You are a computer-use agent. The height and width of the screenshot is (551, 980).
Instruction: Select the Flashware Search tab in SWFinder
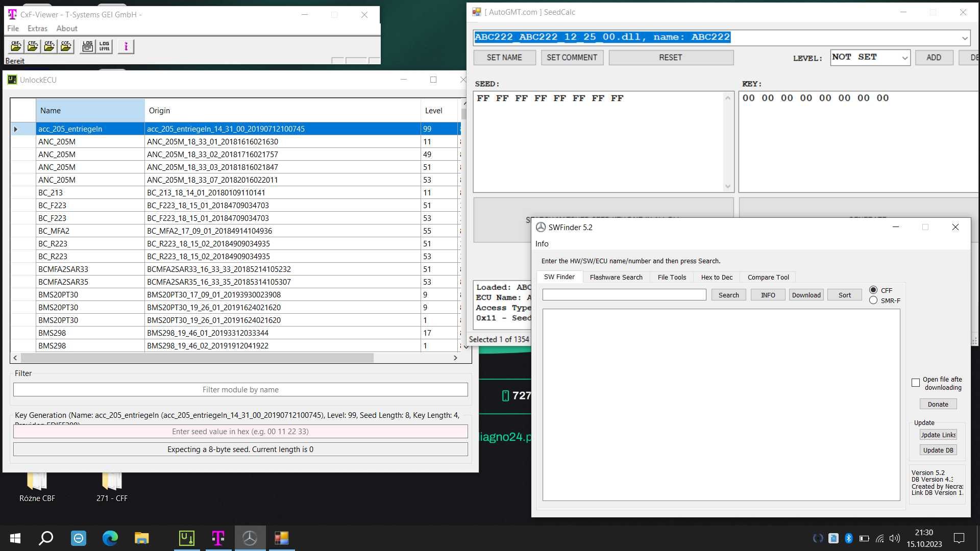click(x=615, y=277)
